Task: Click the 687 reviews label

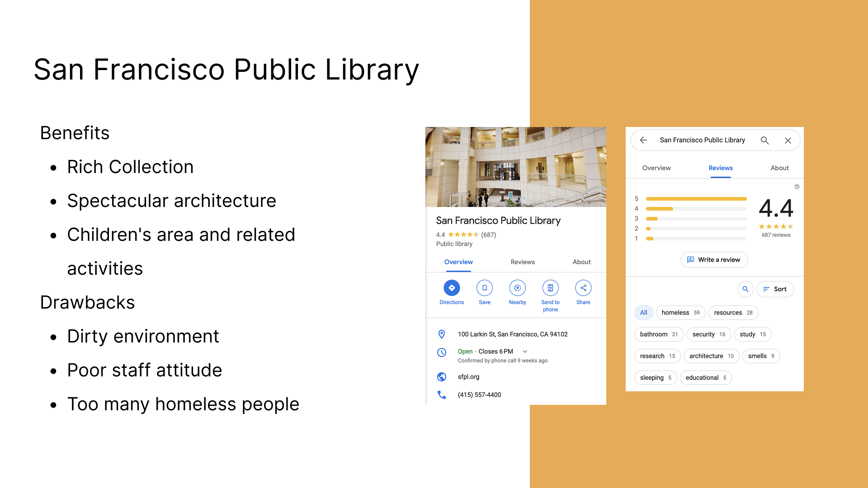Action: [x=776, y=235]
